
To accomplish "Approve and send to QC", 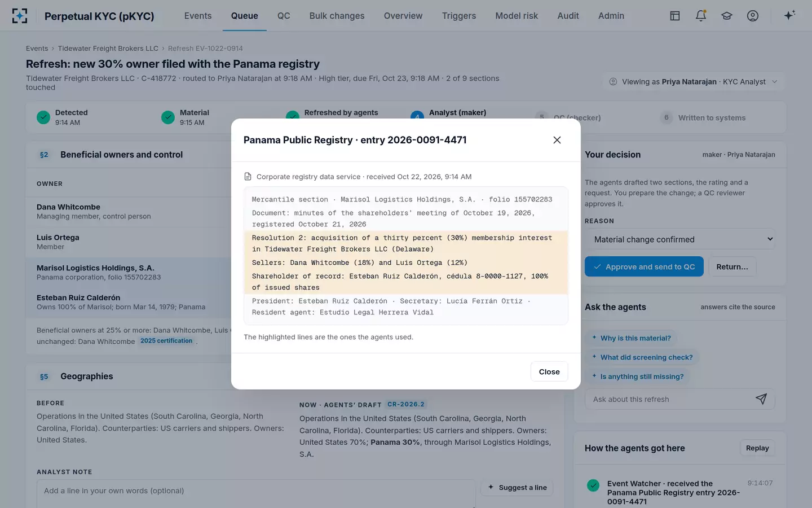I will point(644,266).
